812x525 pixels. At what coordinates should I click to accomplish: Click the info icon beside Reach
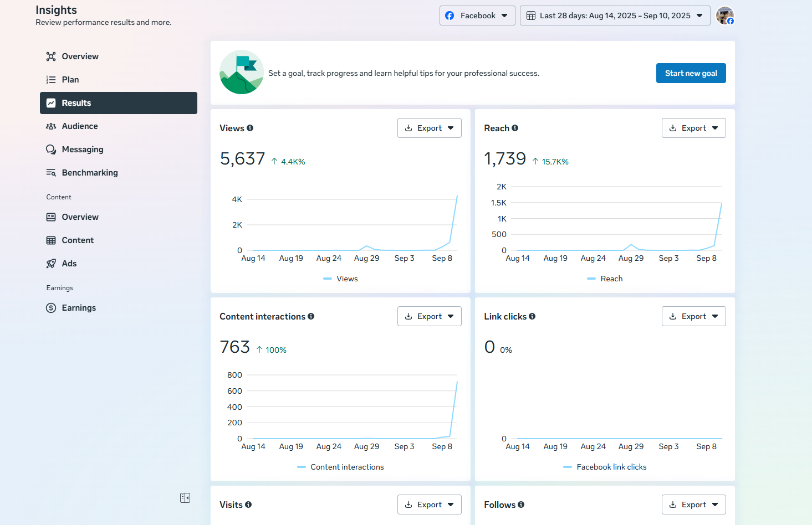point(515,128)
